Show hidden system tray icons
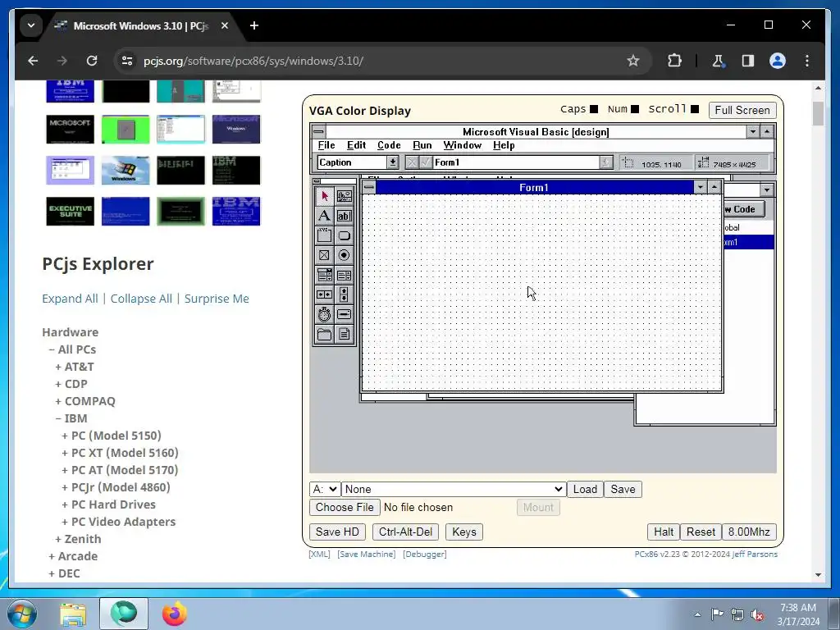Image resolution: width=840 pixels, height=630 pixels. tap(697, 614)
